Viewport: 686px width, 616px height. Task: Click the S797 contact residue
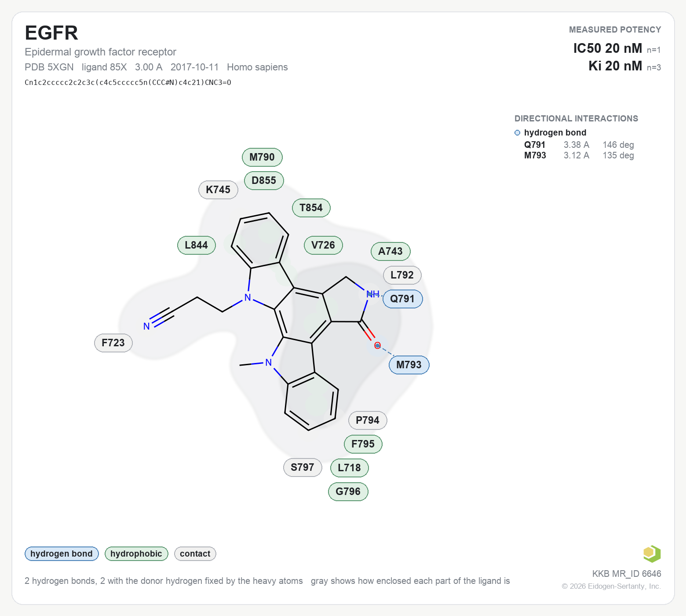[x=303, y=467]
